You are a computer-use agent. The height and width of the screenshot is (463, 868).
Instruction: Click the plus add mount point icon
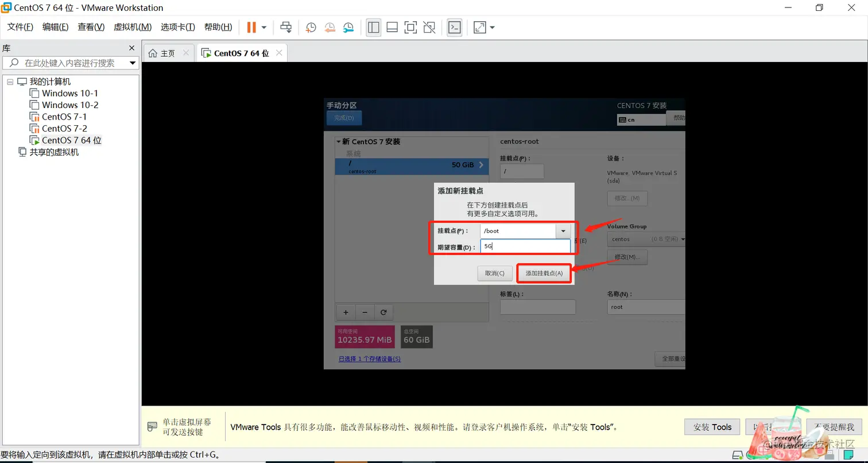pyautogui.click(x=346, y=312)
